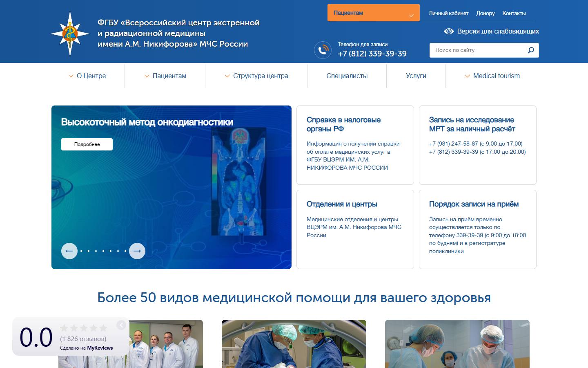This screenshot has width=588, height=368.
Task: Open the Порядок записи на приём card
Action: click(478, 229)
